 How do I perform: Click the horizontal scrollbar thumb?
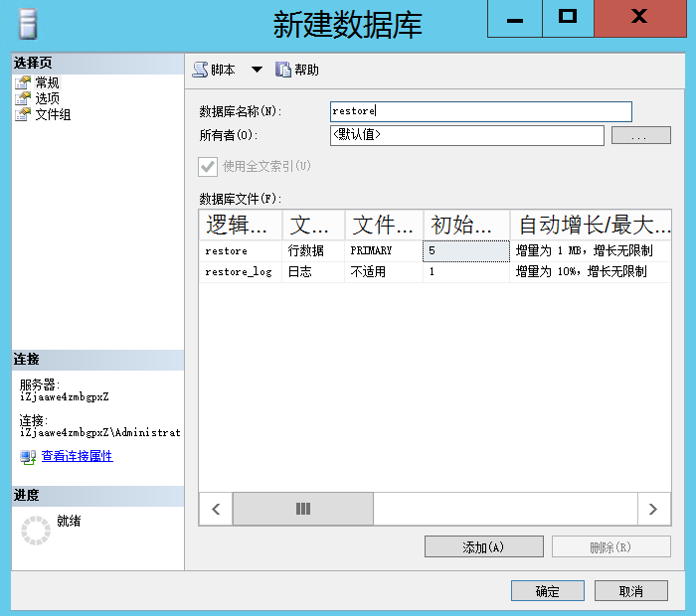pyautogui.click(x=303, y=509)
